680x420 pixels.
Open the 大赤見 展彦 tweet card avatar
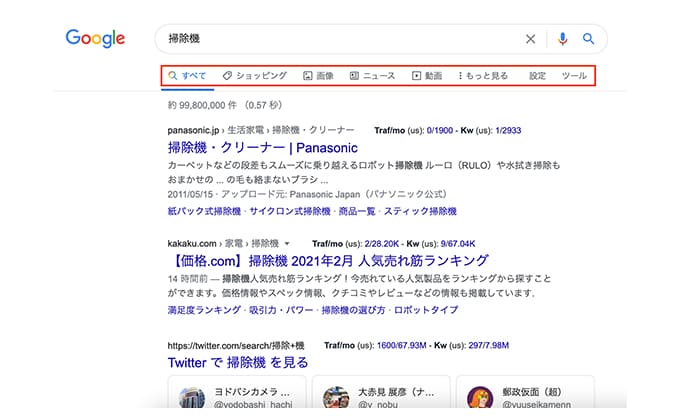click(336, 398)
